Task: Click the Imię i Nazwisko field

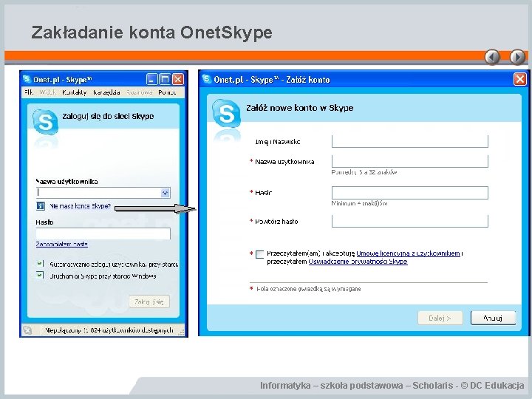Action: [x=410, y=141]
